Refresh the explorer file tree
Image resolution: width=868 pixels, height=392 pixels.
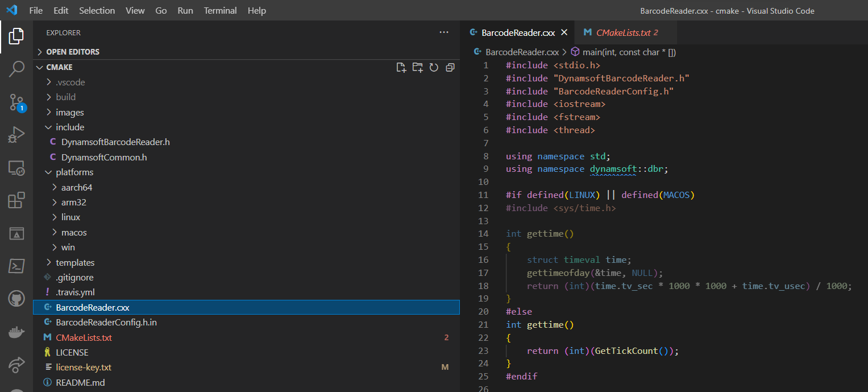[x=434, y=67]
